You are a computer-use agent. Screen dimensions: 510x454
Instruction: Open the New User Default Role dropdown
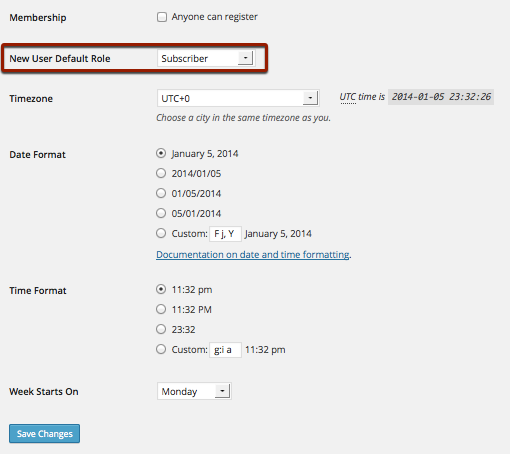pyautogui.click(x=205, y=58)
